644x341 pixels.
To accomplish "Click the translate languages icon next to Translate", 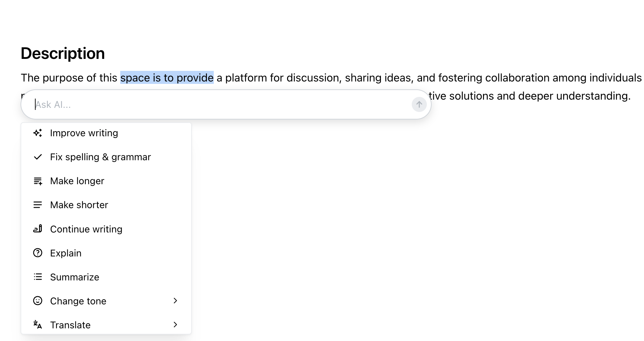I will click(x=38, y=325).
